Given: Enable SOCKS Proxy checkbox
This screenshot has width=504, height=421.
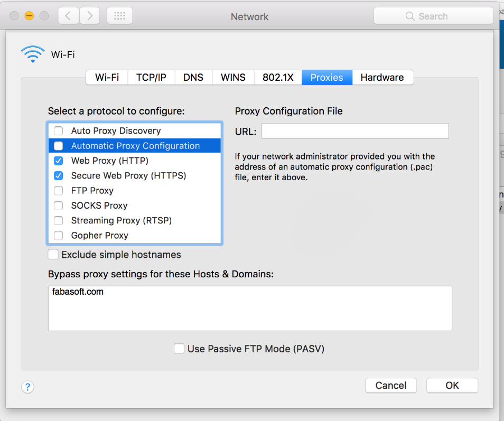Looking at the screenshot, I should (x=59, y=205).
